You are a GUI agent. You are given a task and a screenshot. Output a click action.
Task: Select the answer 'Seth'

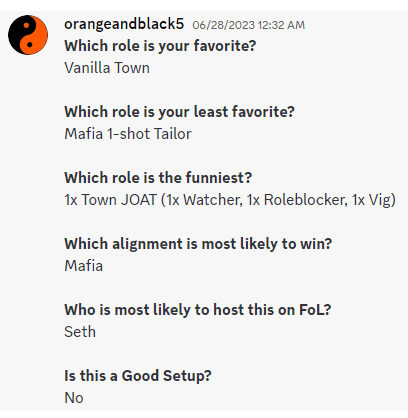pyautogui.click(x=80, y=332)
